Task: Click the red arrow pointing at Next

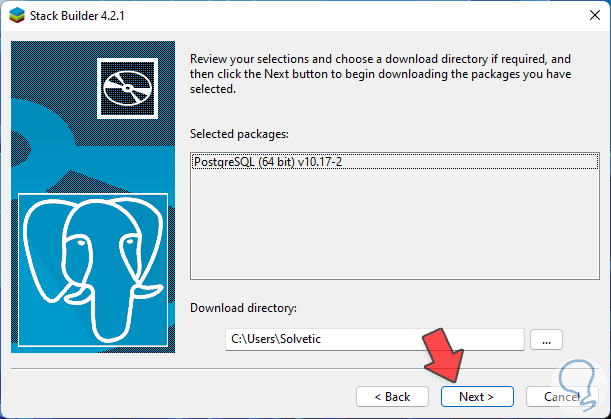Action: coord(446,358)
